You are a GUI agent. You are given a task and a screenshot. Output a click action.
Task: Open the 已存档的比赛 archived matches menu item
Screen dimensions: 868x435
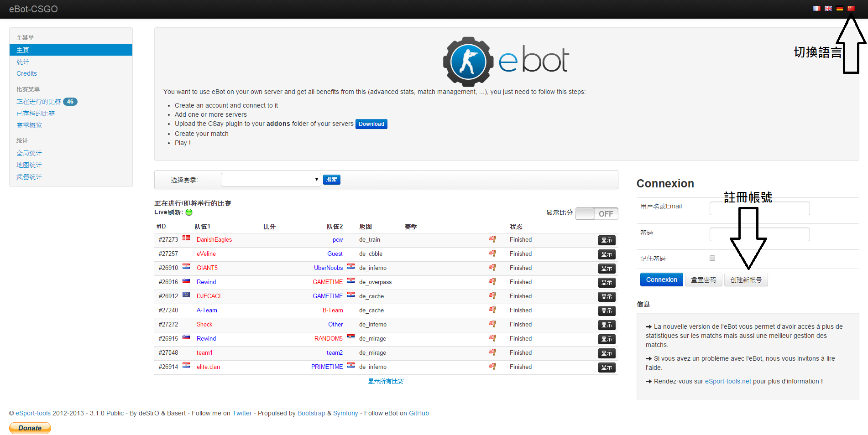pyautogui.click(x=36, y=114)
